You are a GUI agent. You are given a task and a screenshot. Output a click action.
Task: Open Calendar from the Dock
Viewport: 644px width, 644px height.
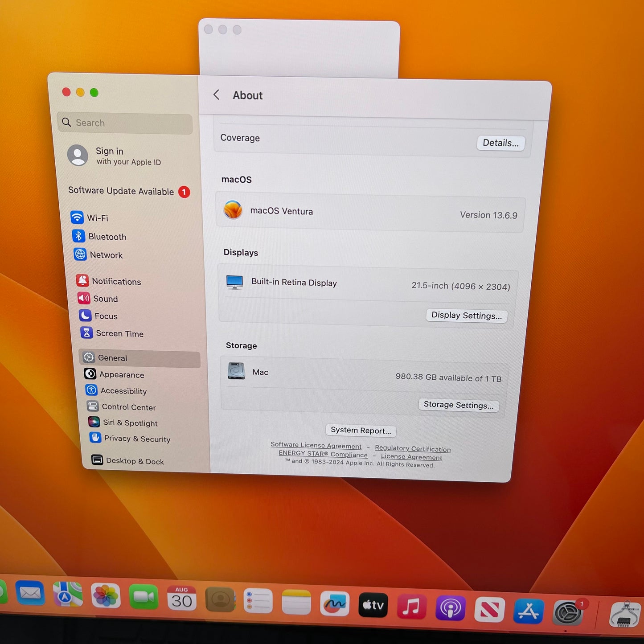[182, 599]
